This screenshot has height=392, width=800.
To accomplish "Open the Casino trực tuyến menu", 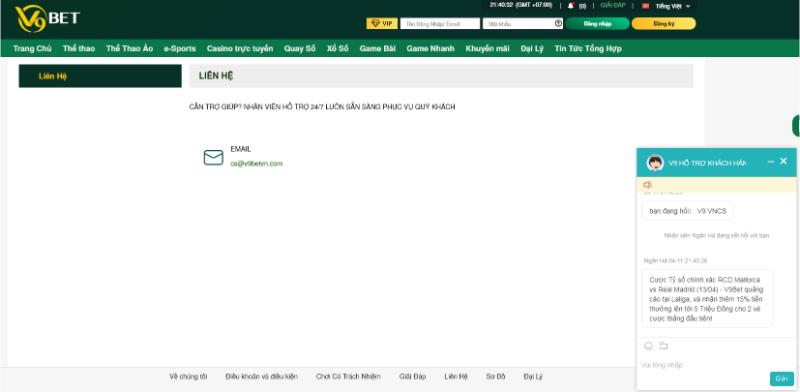I will click(x=240, y=48).
